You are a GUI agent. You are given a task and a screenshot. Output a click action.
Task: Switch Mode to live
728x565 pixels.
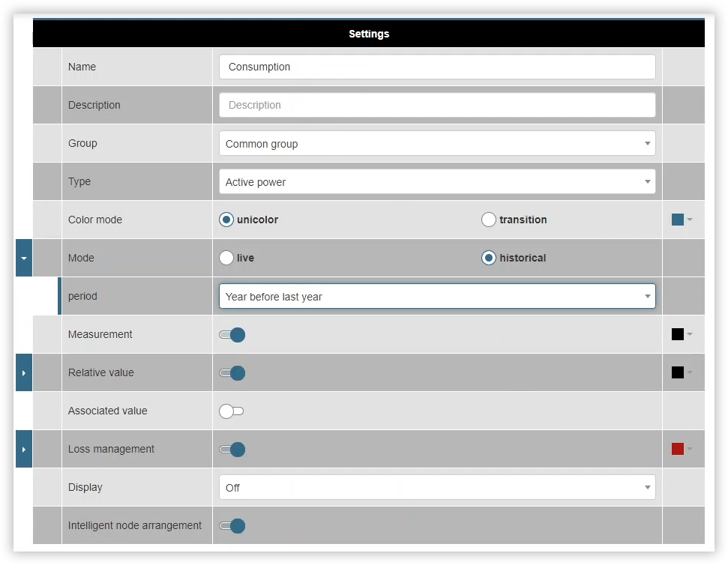click(226, 257)
